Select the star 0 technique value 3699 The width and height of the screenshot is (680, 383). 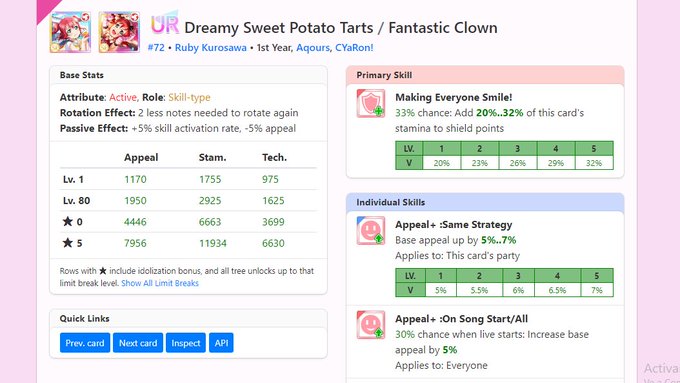pos(273,222)
